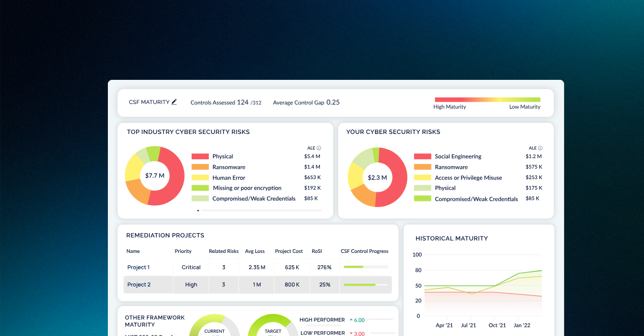Click the $1.2 M ALE value

[533, 156]
